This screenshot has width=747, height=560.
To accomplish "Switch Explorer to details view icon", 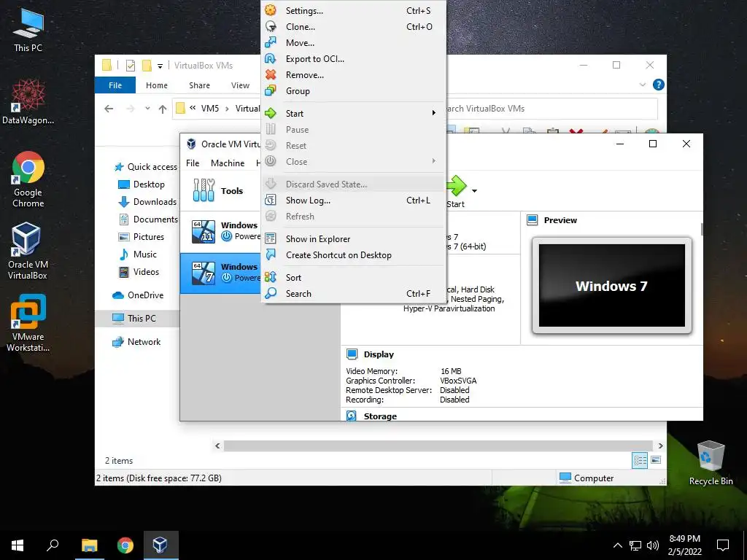I will [x=640, y=460].
